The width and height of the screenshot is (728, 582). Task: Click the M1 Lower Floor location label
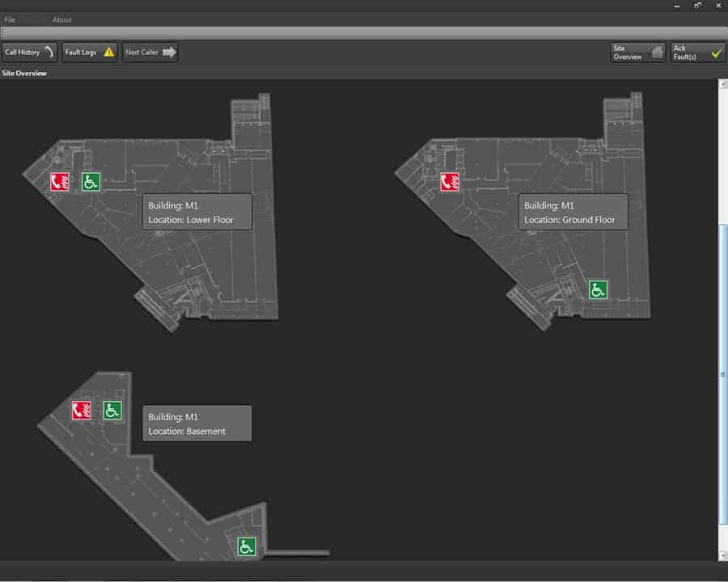pos(197,213)
